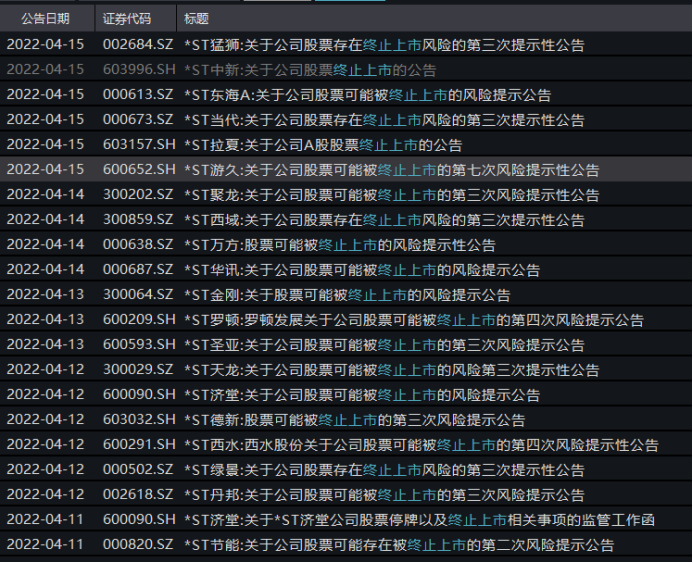This screenshot has height=563, width=693.
Task: Open the *ST猛狮 第三次提示性公告 announcement
Action: point(384,45)
